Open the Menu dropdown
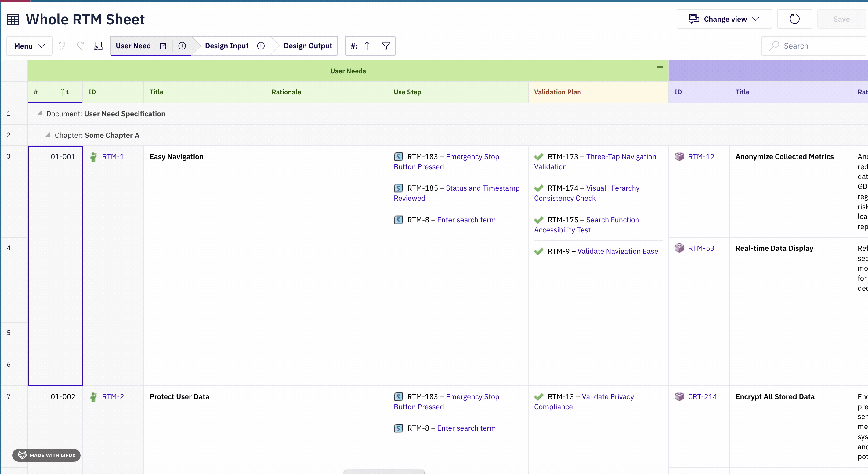The height and width of the screenshot is (474, 868). click(29, 46)
